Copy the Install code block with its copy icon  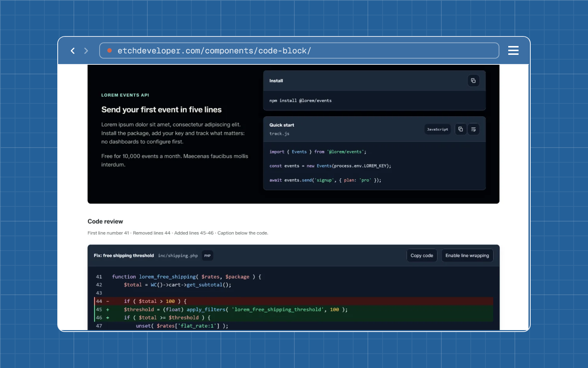[x=473, y=81]
